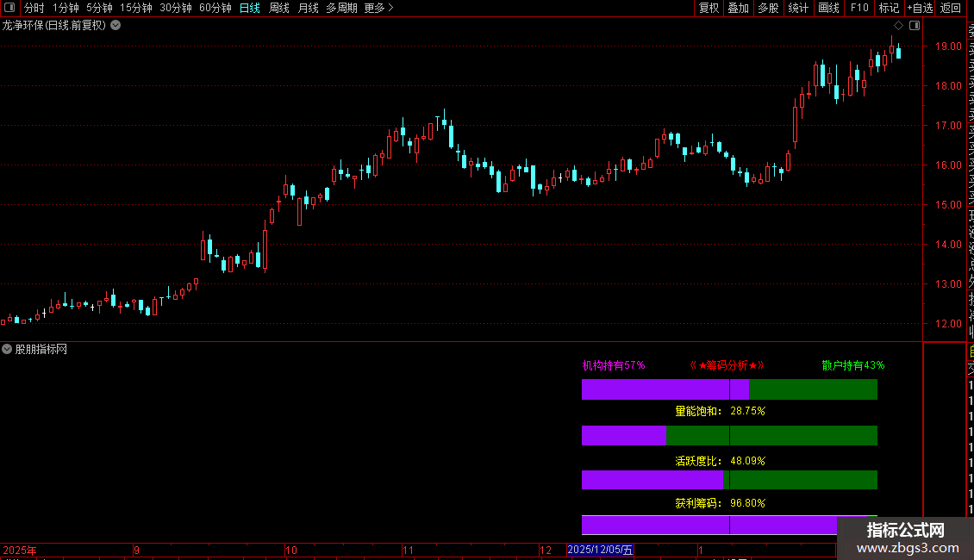Switch to 周线 weekly chart
Viewport: 974px width, 560px height.
(279, 8)
